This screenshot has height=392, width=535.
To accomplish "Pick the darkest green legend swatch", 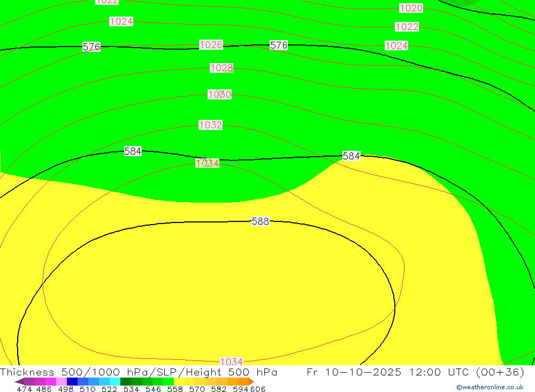I will 126,381.
